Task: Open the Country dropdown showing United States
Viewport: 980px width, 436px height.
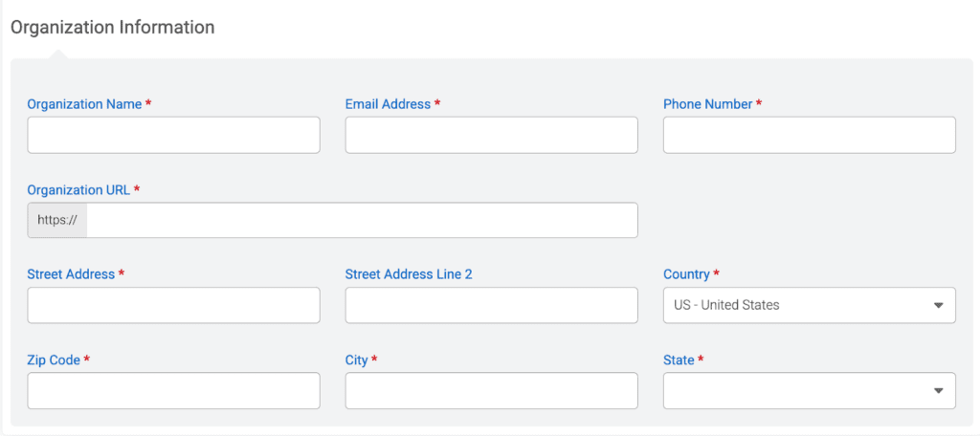Action: coord(794,305)
